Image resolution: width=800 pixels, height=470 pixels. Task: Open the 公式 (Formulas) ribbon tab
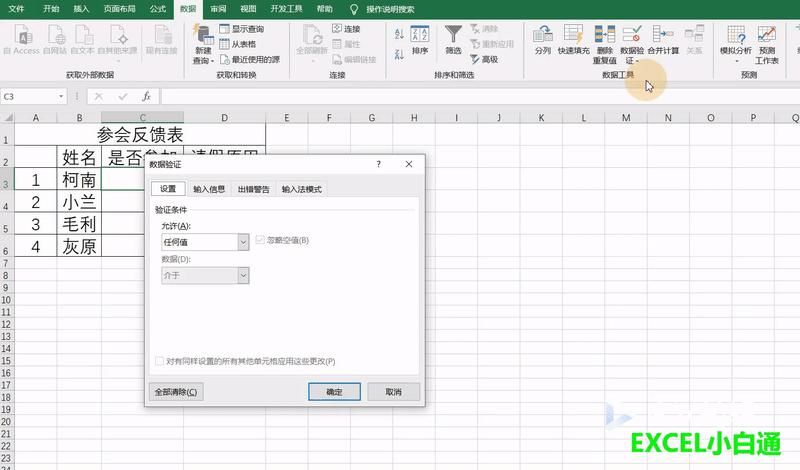(x=157, y=8)
